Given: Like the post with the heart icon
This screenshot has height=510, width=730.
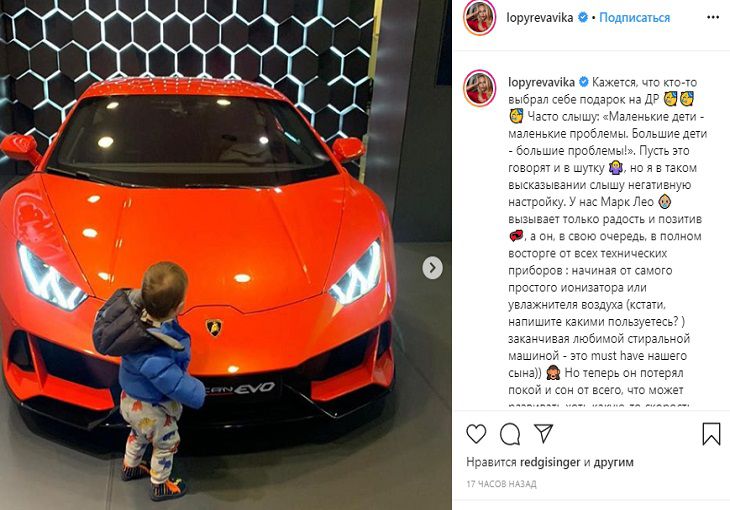Looking at the screenshot, I should click(x=476, y=434).
